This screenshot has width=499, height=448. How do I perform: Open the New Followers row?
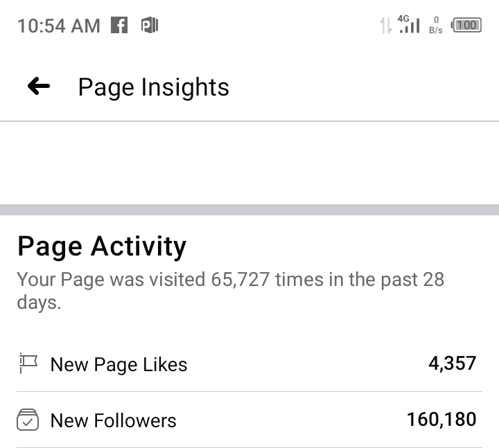click(249, 420)
